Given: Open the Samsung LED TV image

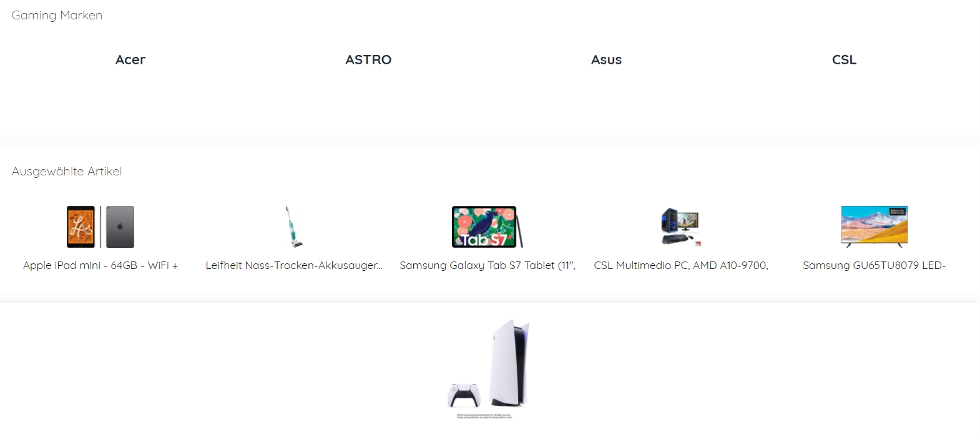Looking at the screenshot, I should [874, 227].
